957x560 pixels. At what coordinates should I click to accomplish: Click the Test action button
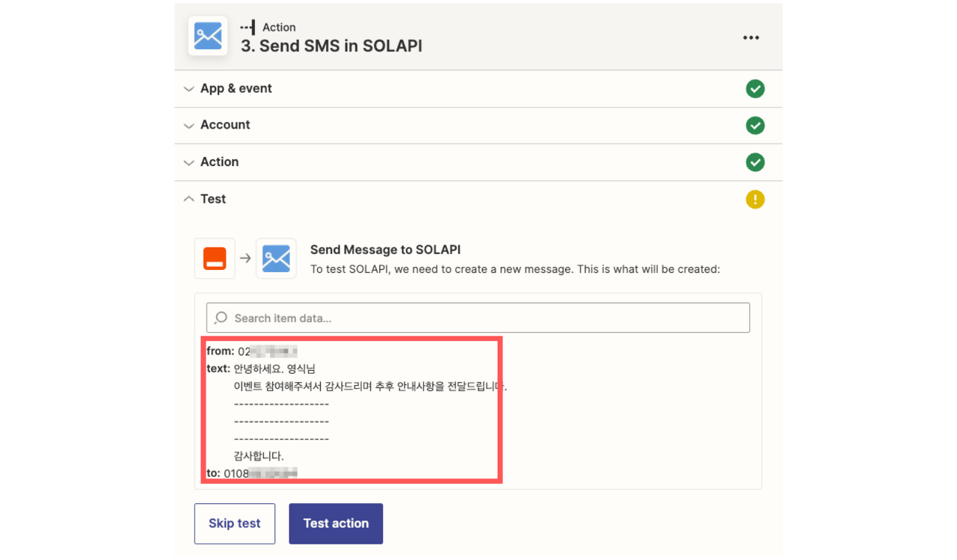pos(336,523)
